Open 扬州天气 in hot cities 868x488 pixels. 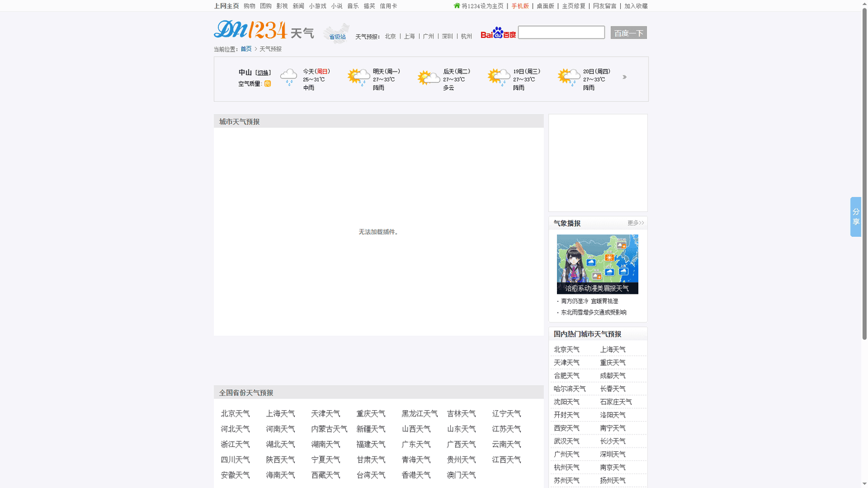(x=612, y=481)
